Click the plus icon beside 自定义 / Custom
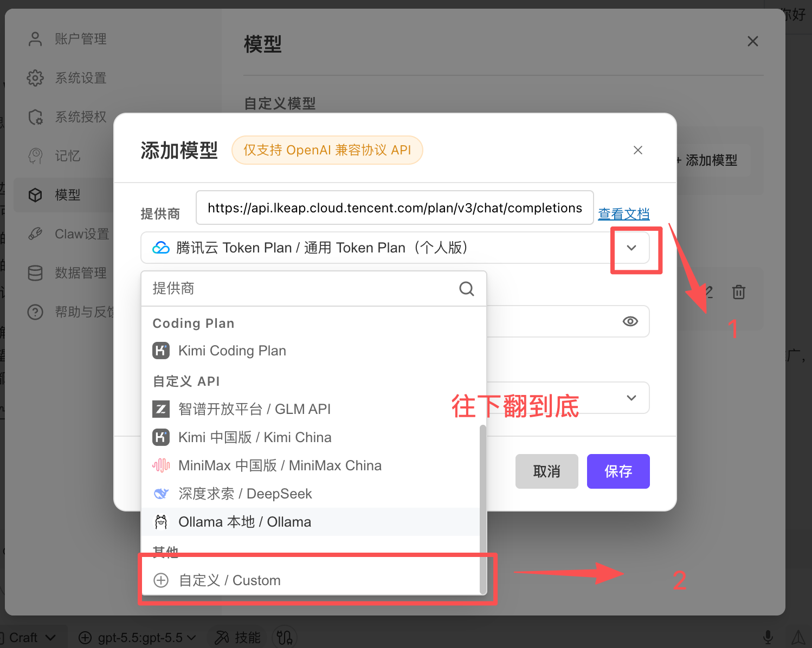Image resolution: width=812 pixels, height=648 pixels. click(161, 580)
